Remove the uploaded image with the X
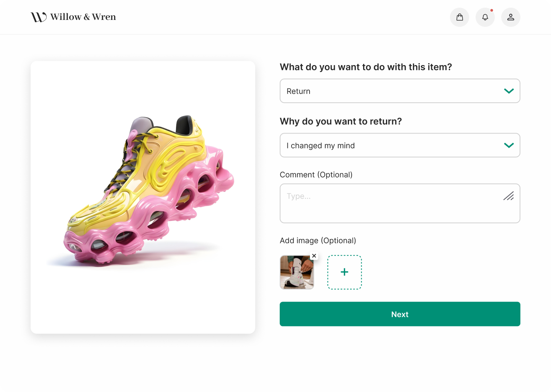The height and width of the screenshot is (392, 551). pos(314,256)
